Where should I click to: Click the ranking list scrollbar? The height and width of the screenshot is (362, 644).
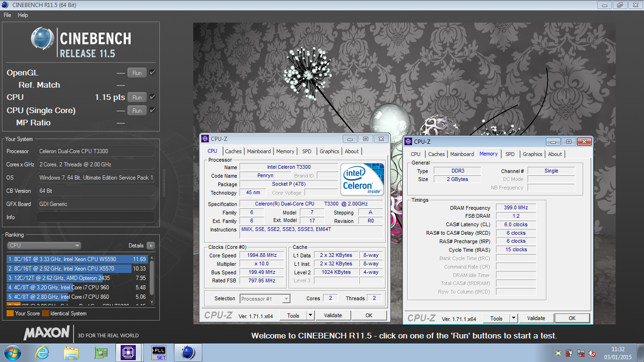(x=152, y=280)
